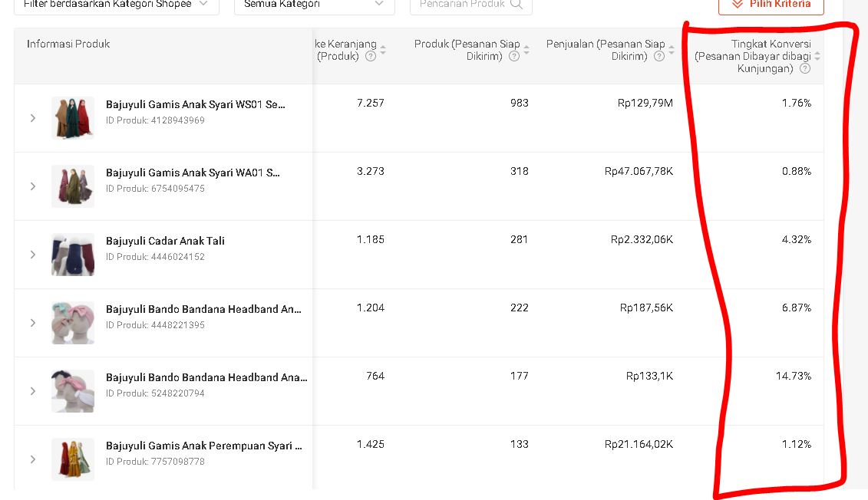Click the 'Informasi Produk' column header

click(x=68, y=44)
